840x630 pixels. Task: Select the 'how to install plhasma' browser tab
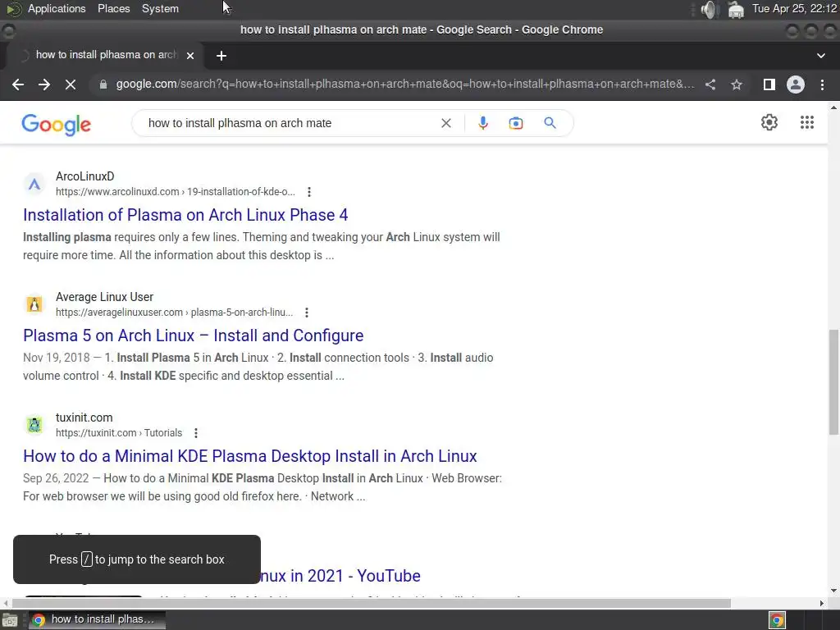click(106, 55)
